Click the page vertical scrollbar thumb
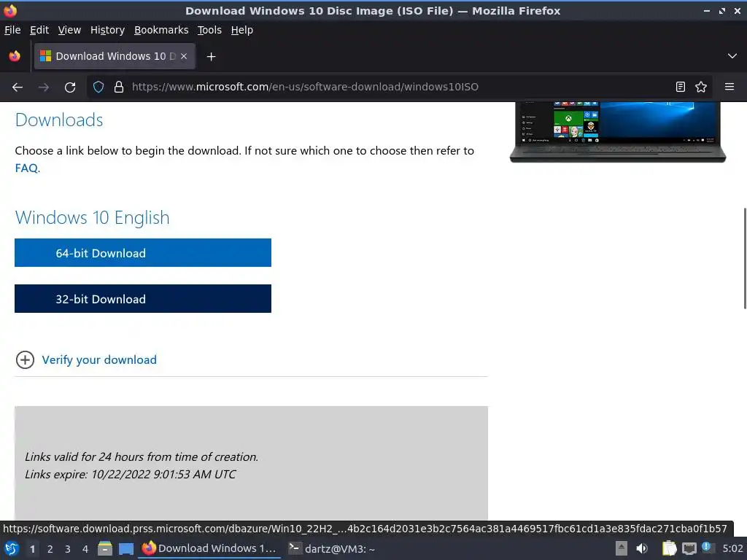747x560 pixels. pyautogui.click(x=745, y=259)
